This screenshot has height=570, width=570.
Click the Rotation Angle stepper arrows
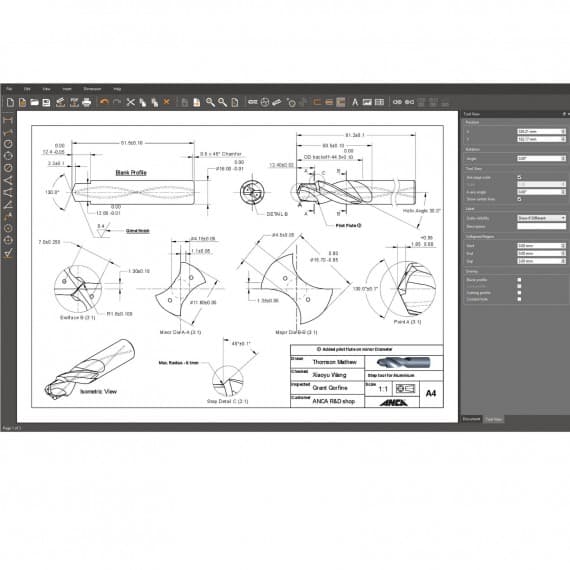point(563,158)
